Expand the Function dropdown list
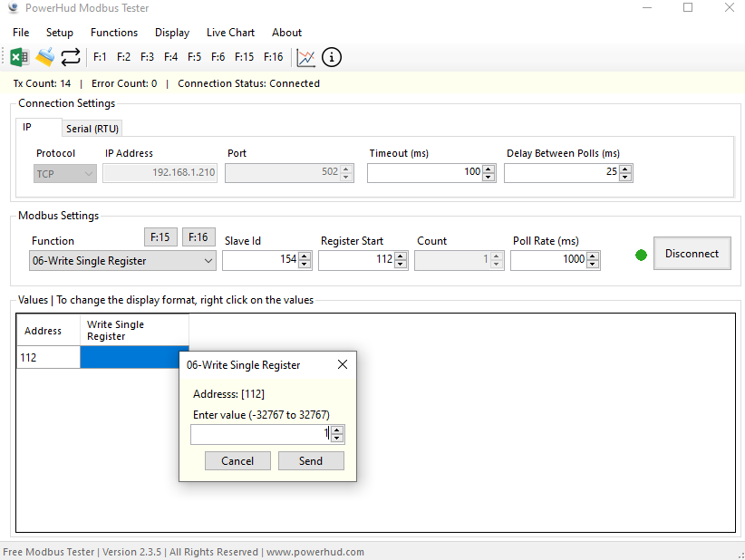Viewport: 745px width, 560px height. coord(208,261)
